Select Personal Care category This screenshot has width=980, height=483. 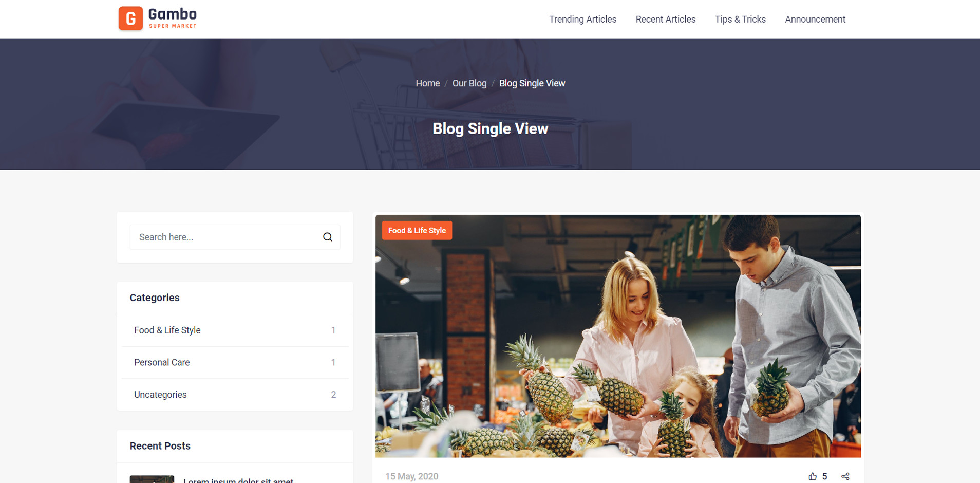(x=235, y=362)
